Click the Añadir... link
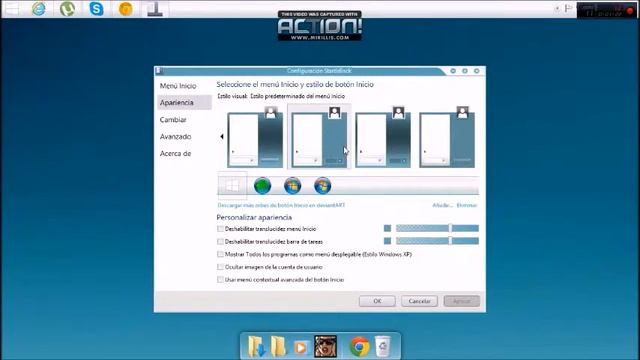 tap(442, 205)
